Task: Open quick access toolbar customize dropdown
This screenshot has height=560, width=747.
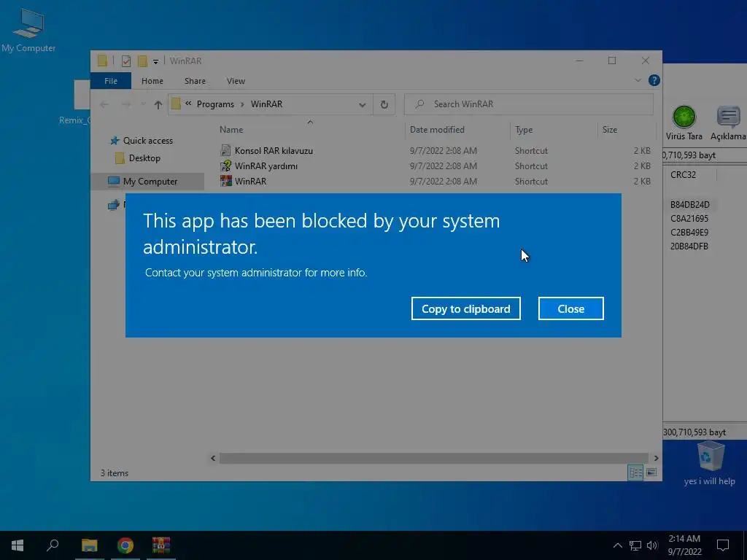Action: coord(155,61)
